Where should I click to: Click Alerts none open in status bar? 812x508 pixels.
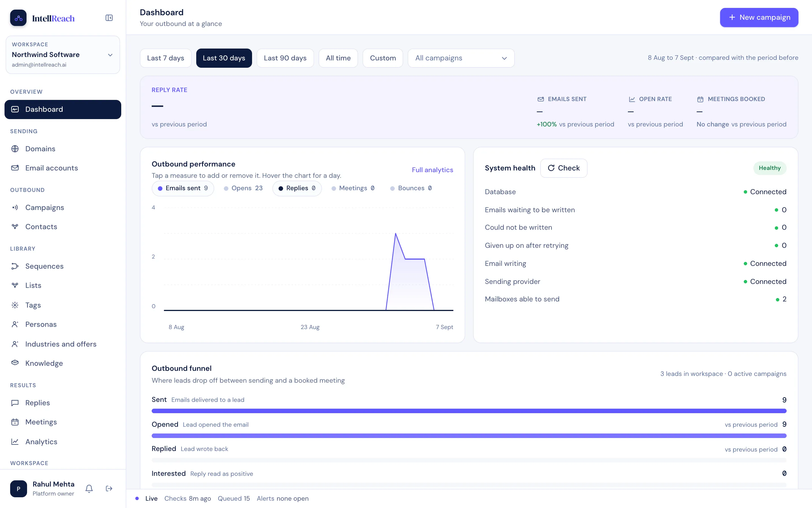click(x=283, y=498)
